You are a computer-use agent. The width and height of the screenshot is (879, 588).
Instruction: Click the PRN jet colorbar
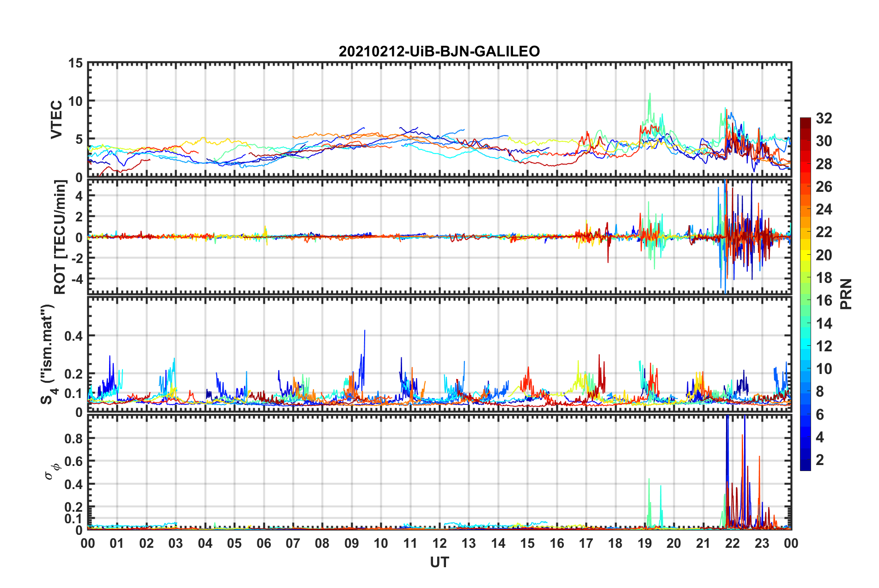pos(805,294)
